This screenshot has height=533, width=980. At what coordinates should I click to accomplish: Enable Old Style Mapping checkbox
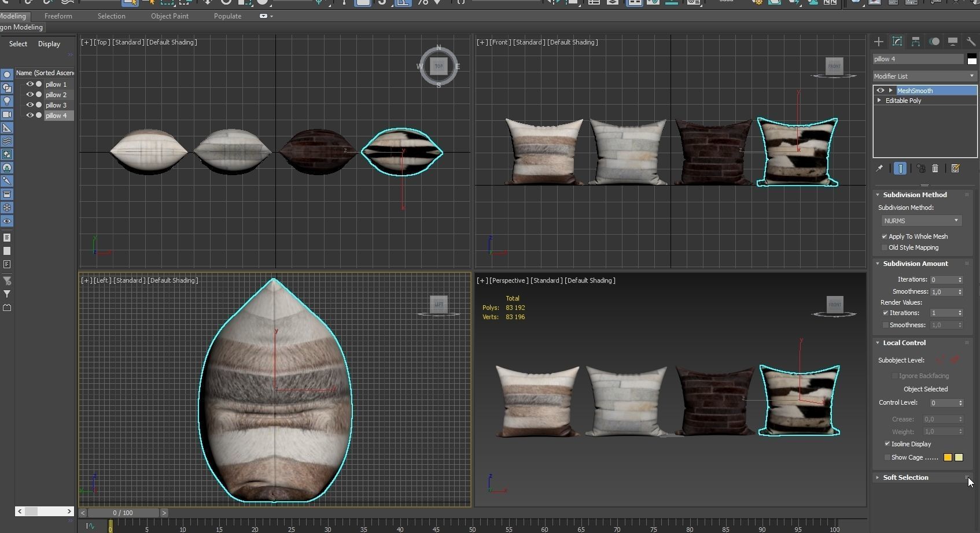885,247
